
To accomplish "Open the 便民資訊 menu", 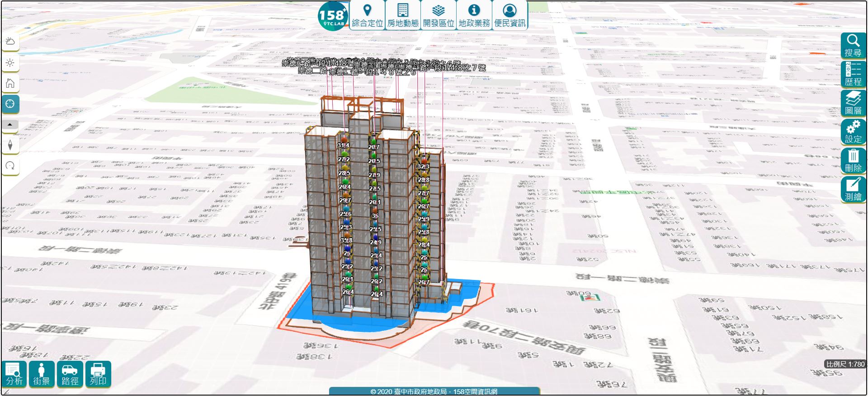I will coord(510,15).
